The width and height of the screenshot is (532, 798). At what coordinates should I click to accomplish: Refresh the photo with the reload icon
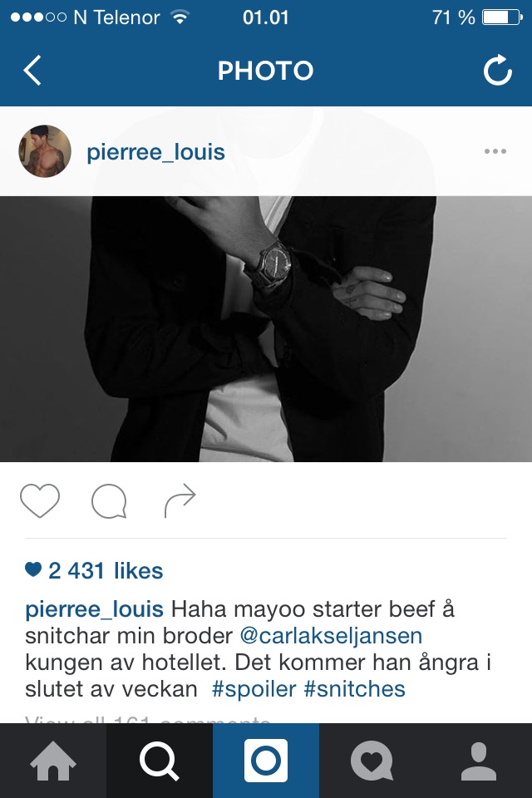(497, 70)
